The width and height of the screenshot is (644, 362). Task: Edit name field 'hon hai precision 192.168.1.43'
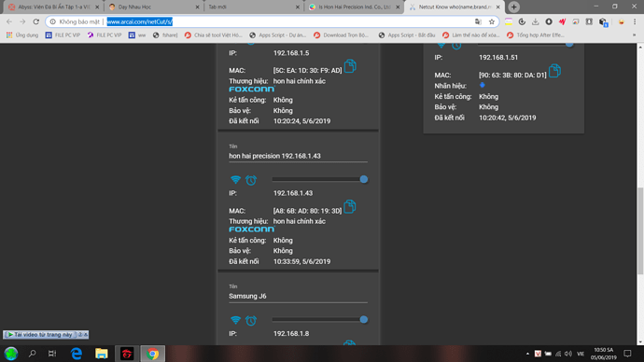click(298, 156)
